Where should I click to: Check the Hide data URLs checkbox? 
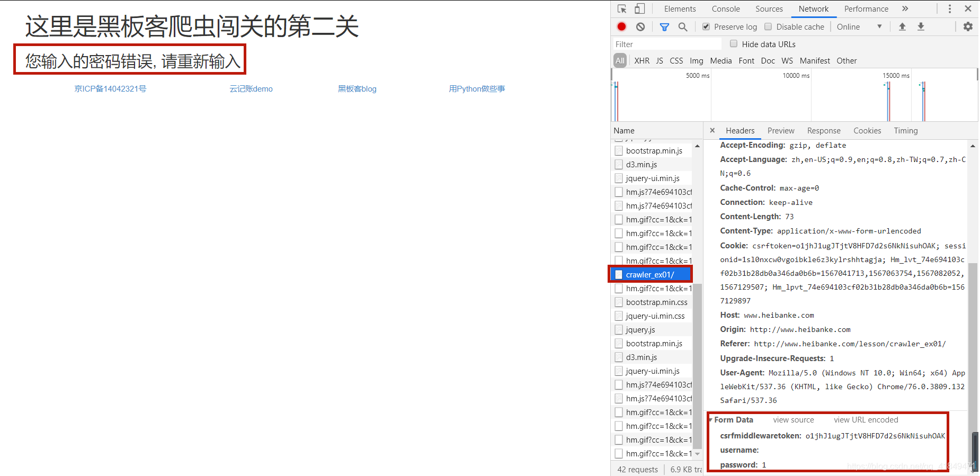click(734, 43)
